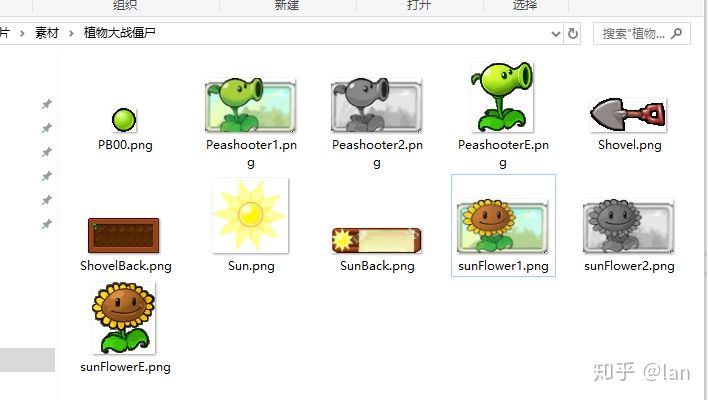Click the SunBack.png file name
This screenshot has width=708, height=400.
[377, 266]
